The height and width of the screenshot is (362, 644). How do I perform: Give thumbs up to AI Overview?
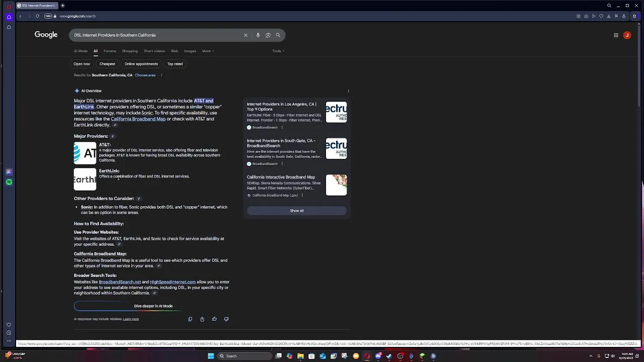(x=214, y=319)
